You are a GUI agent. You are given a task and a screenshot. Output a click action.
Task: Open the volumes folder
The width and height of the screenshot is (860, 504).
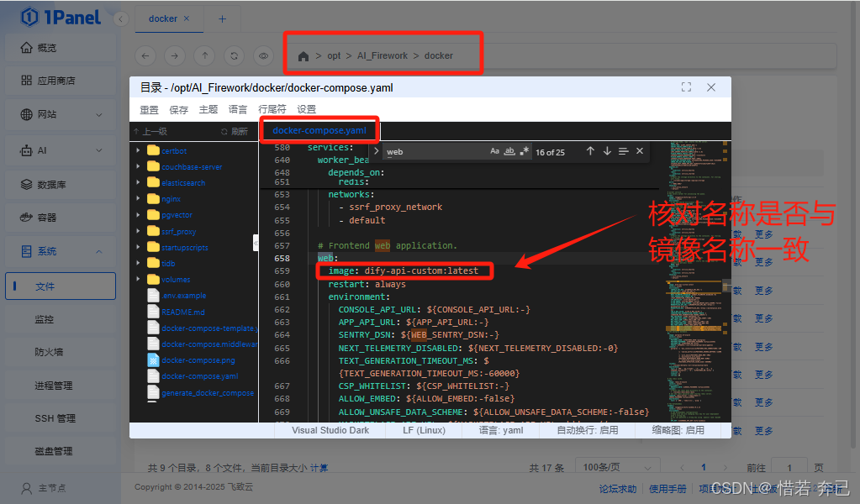176,280
